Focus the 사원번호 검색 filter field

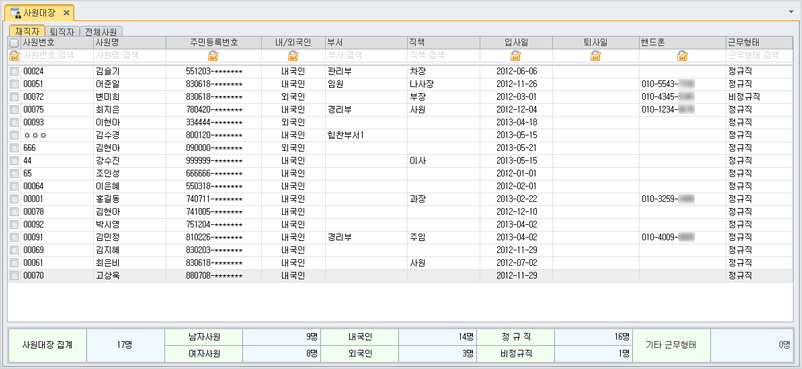click(56, 55)
